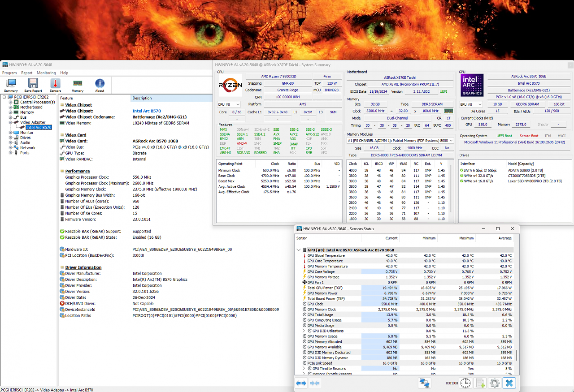Open the Help menu

[x=64, y=73]
